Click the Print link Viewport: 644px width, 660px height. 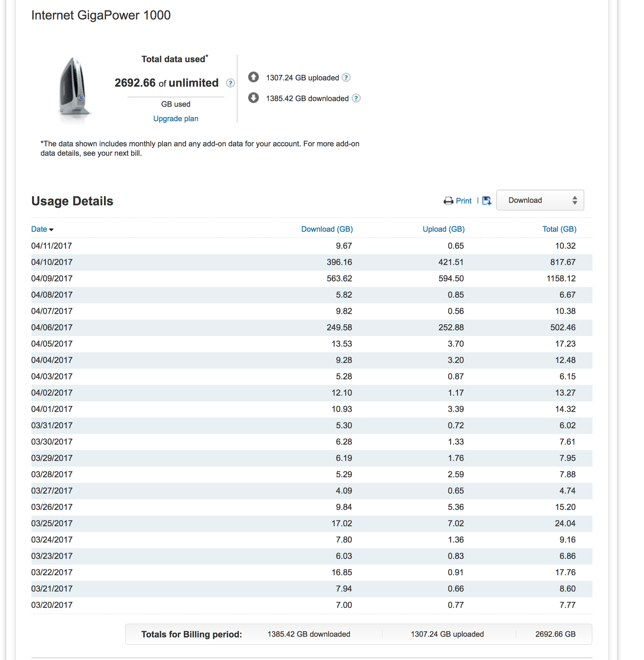tap(463, 201)
